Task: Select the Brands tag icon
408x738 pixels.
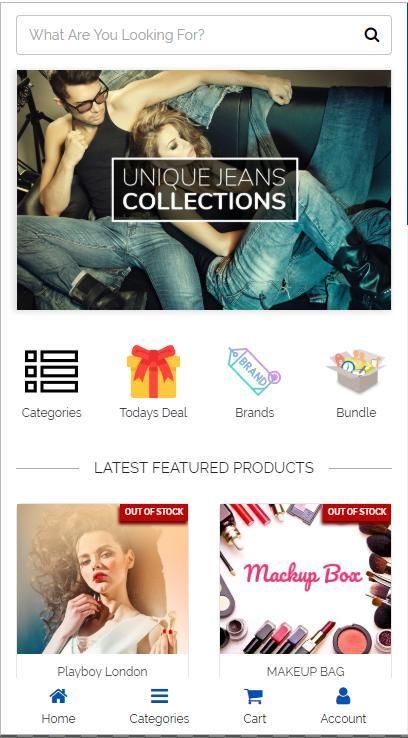Action: pyautogui.click(x=255, y=371)
